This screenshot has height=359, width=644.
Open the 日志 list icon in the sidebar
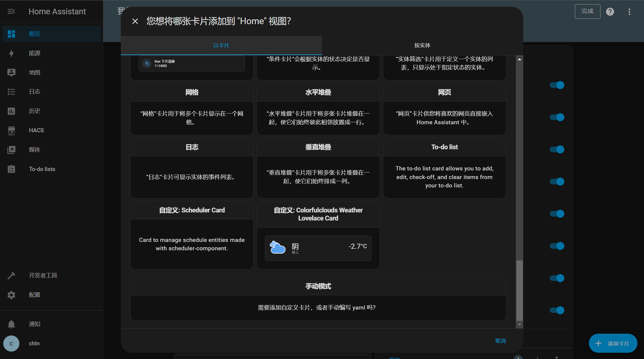tap(11, 92)
